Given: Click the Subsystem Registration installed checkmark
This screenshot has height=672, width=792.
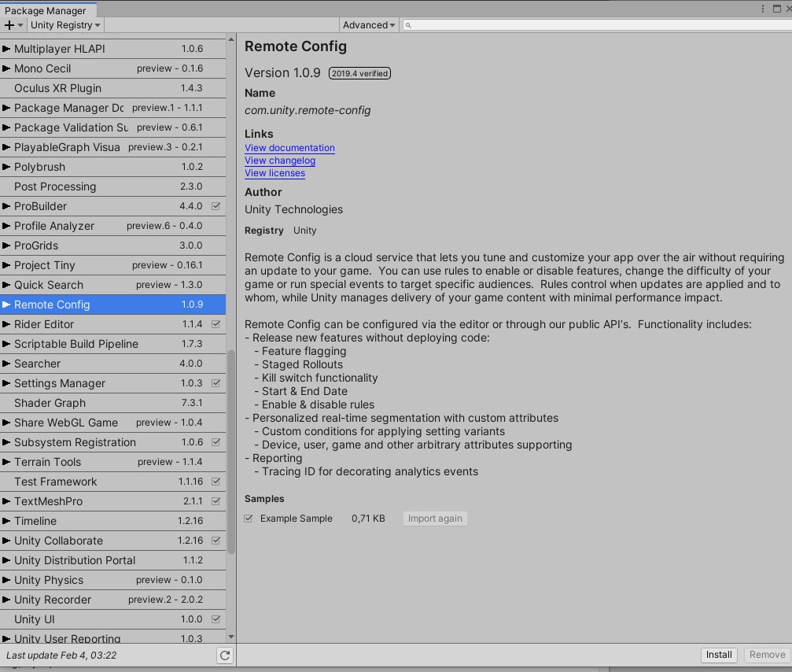Looking at the screenshot, I should click(215, 442).
